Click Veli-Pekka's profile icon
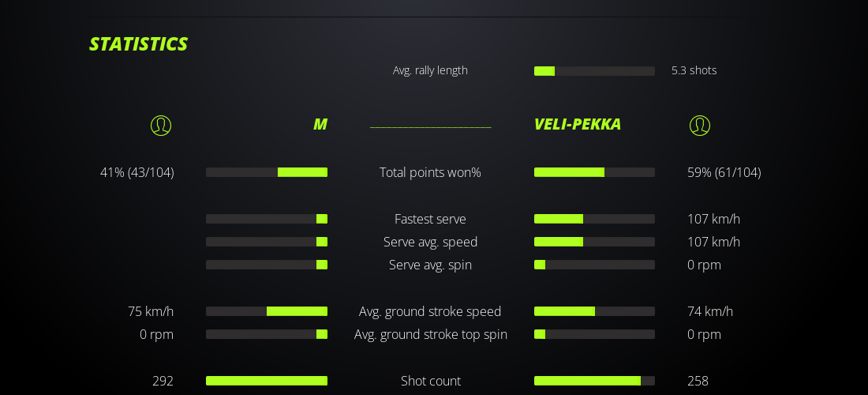 (700, 125)
